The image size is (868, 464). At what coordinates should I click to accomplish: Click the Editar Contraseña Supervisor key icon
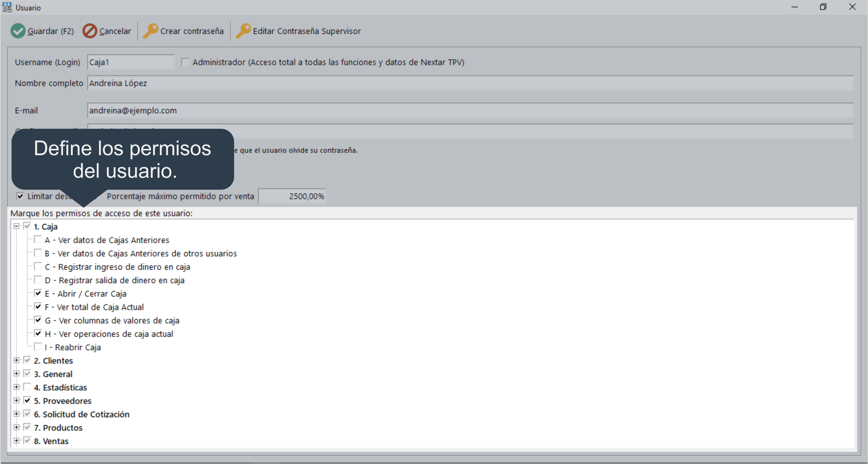[243, 31]
